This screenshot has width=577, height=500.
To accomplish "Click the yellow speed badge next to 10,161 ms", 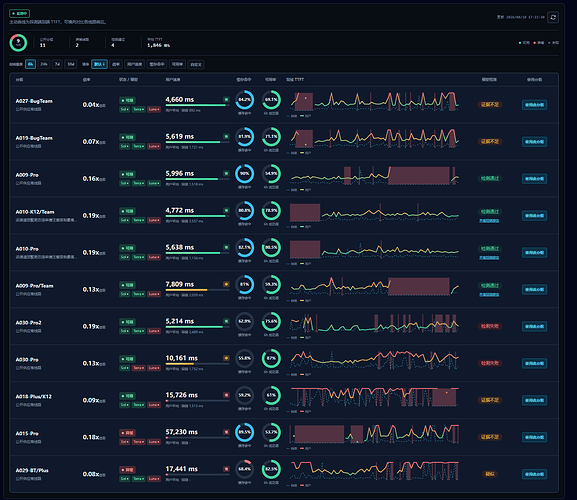I will coord(226,358).
